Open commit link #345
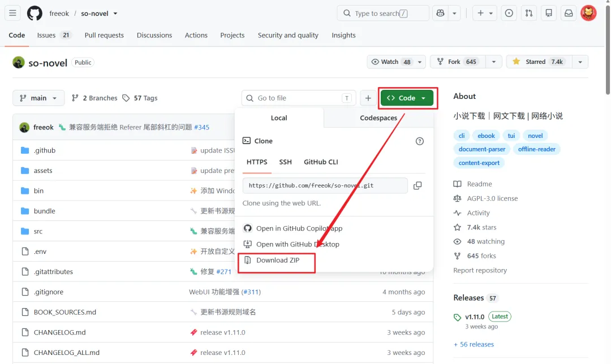This screenshot has height=364, width=611. 201,127
